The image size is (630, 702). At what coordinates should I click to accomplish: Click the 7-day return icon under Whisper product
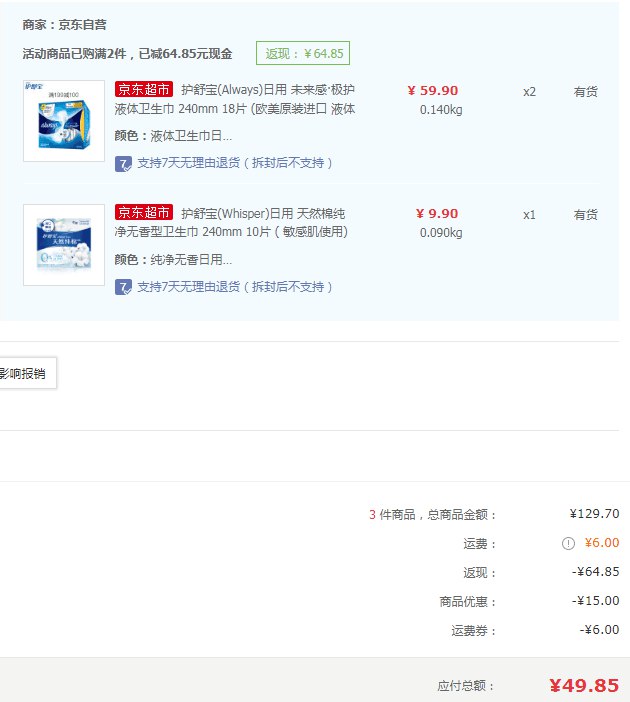point(123,287)
